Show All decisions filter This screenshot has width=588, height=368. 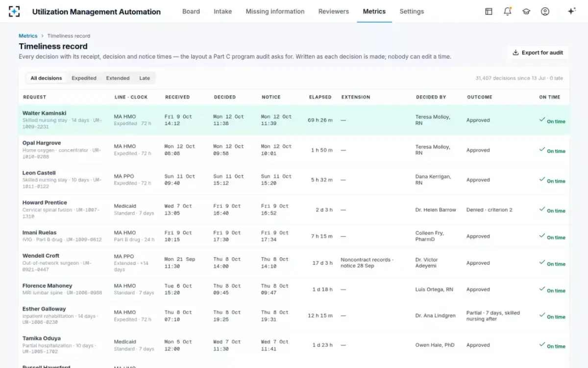click(x=47, y=78)
